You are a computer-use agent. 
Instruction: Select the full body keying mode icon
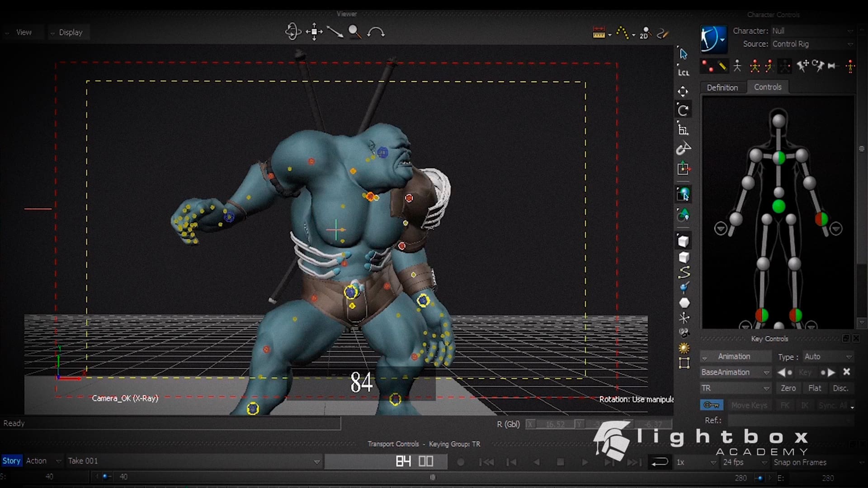[755, 66]
